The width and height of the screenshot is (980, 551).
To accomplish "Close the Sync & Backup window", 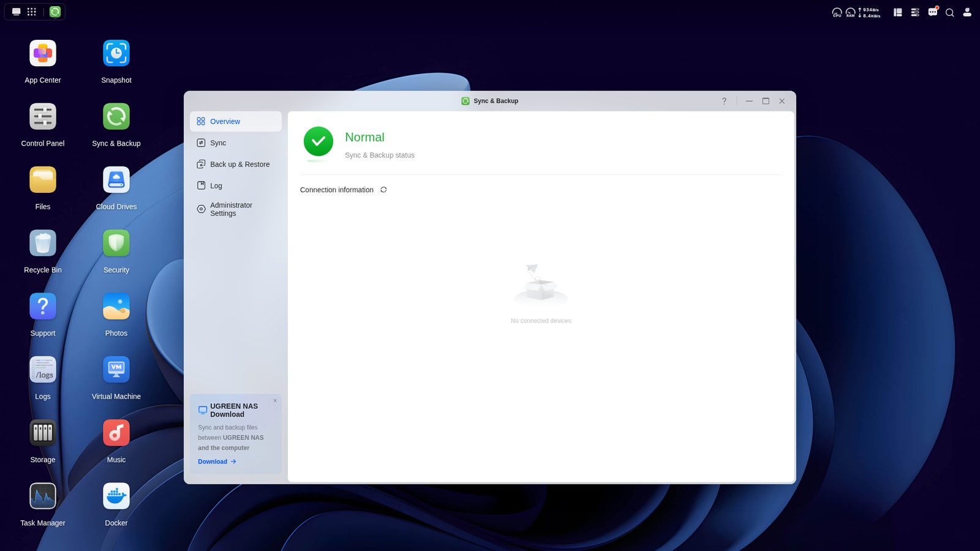I will coord(782,101).
